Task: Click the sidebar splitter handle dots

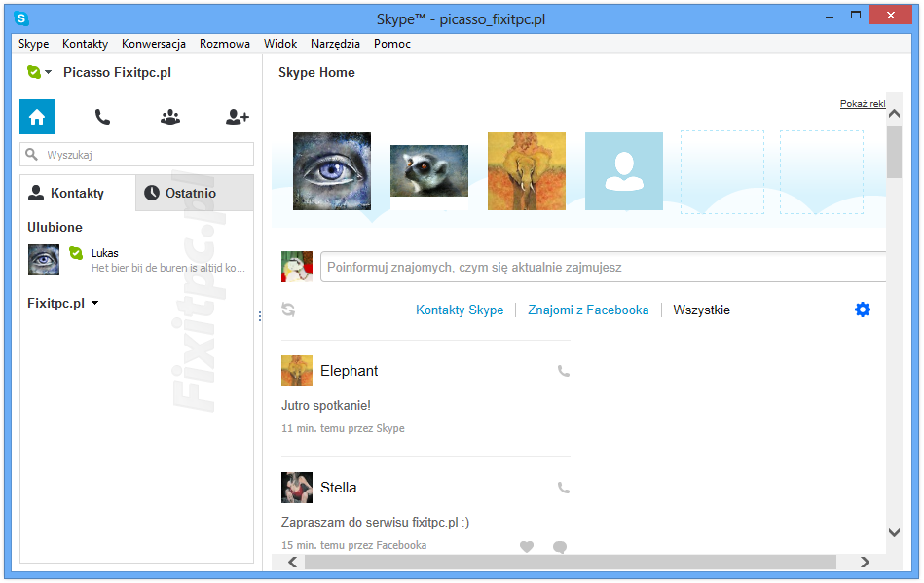Action: click(260, 317)
